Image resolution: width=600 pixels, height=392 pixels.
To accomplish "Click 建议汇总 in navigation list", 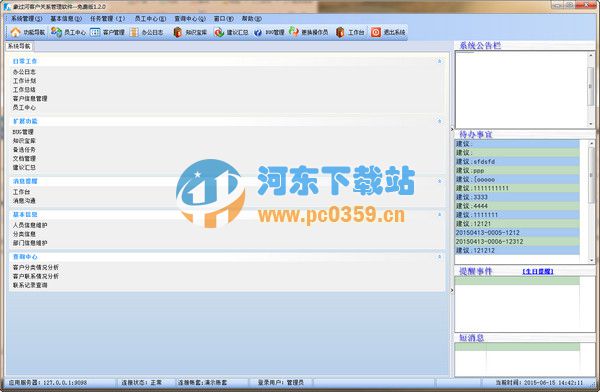I will click(x=24, y=168).
